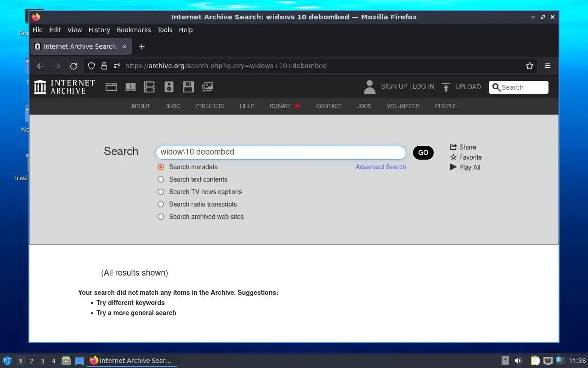
Task: Open the PEOPLE navigation link
Action: click(x=446, y=106)
